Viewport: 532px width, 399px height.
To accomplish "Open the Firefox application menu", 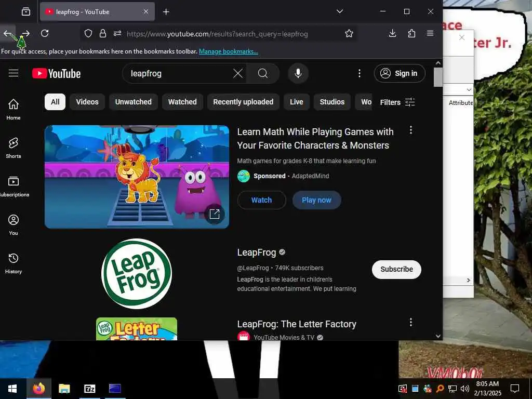I will point(430,33).
